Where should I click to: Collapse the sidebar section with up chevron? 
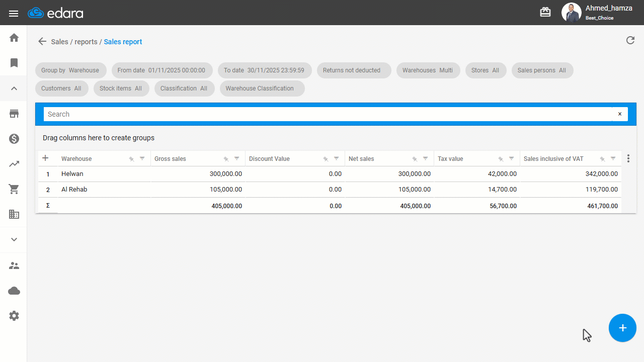[x=14, y=88]
